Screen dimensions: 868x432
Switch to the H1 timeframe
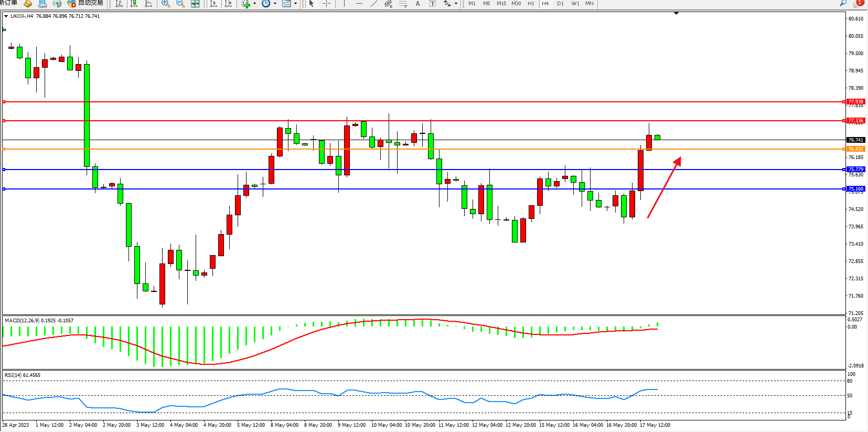coord(531,4)
